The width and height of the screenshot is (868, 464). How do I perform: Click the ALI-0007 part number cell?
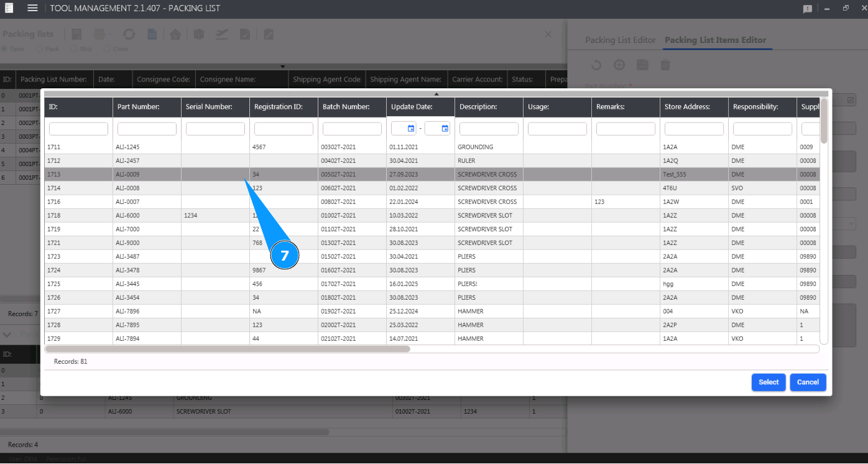pyautogui.click(x=147, y=202)
